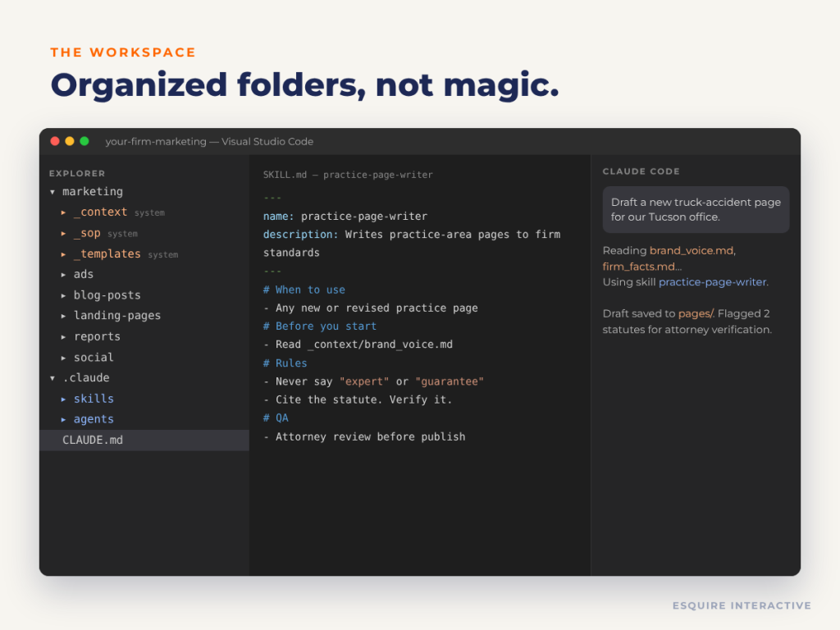
Task: Expand the blog-posts folder arrow
Action: pyautogui.click(x=63, y=295)
